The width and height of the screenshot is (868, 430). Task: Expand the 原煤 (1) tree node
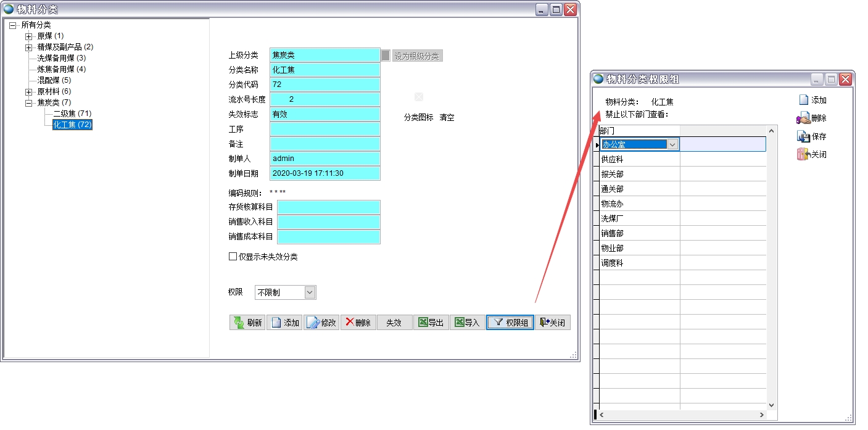[x=28, y=36]
